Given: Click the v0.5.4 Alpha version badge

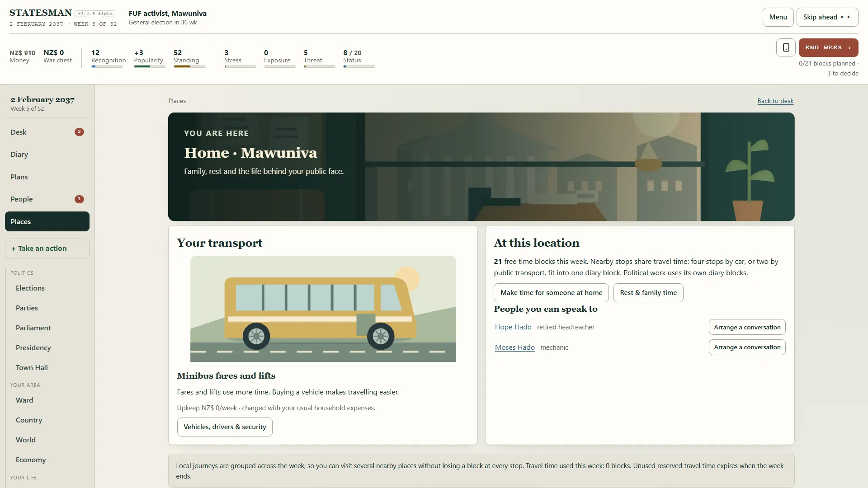Looking at the screenshot, I should [95, 14].
